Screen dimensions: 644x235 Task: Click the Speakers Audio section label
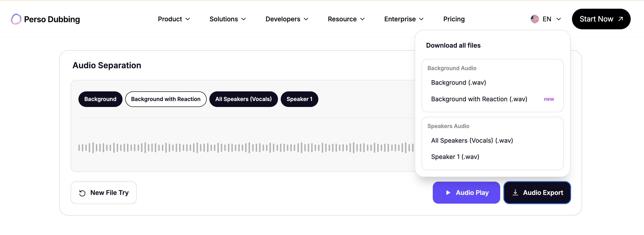coord(448,126)
